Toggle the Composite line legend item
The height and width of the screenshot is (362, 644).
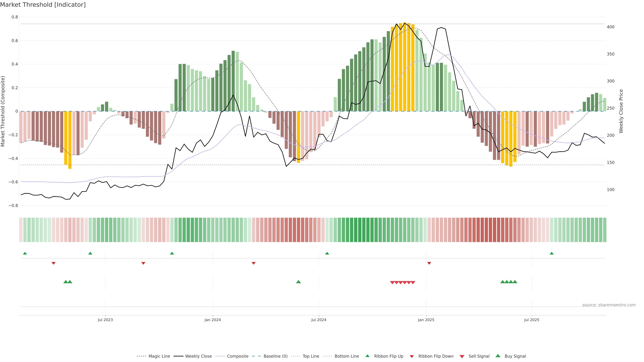[x=237, y=356]
